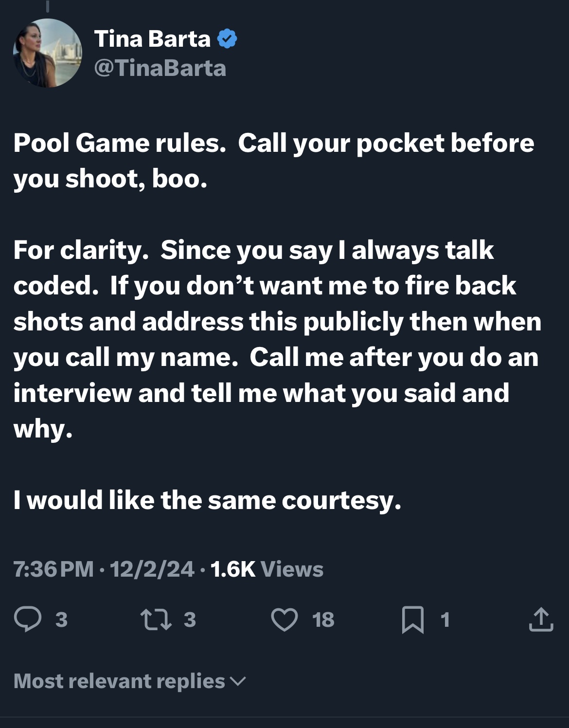Click the reply count 3
Screen dimensions: 569x728
pyautogui.click(x=61, y=620)
